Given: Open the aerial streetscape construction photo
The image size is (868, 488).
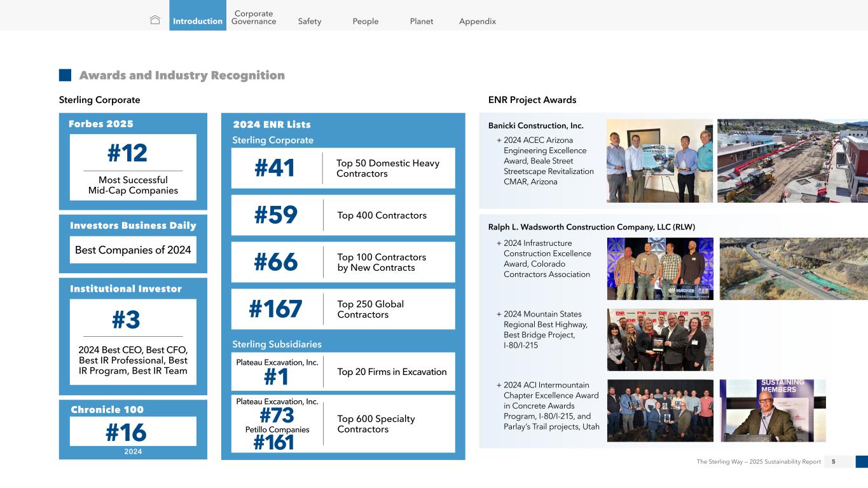Looking at the screenshot, I should point(792,161).
